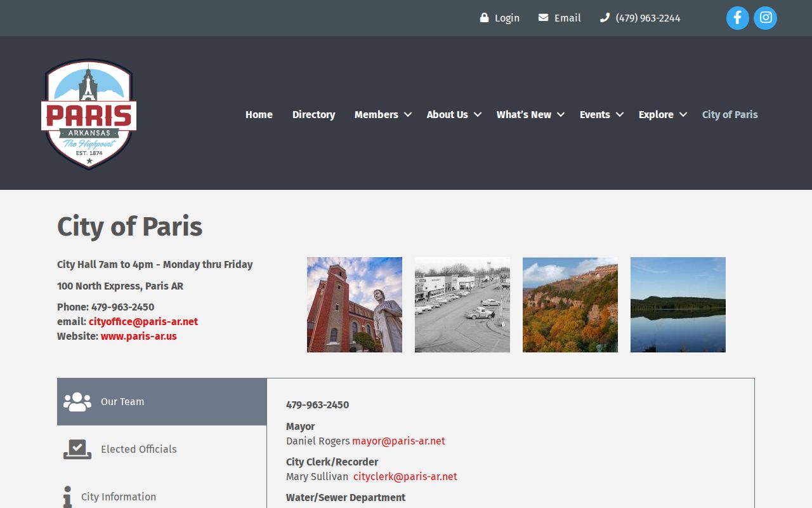Switch to the Our Team tab
Screen dimensions: 812x508
point(162,401)
